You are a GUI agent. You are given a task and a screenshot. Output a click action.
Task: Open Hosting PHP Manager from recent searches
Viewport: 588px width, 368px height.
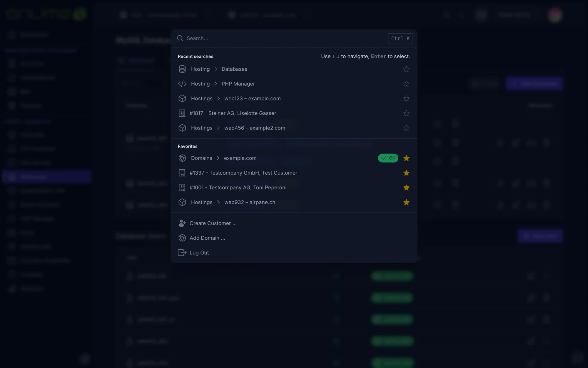point(294,84)
